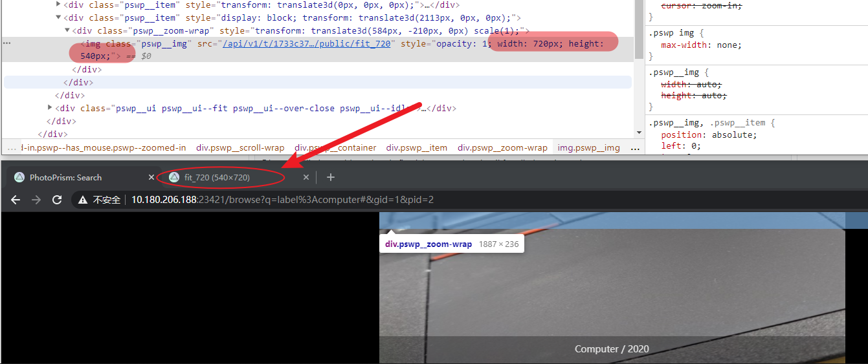Select breadcrumb div.pswp__scroll-wrap
The image size is (868, 364).
(x=240, y=148)
